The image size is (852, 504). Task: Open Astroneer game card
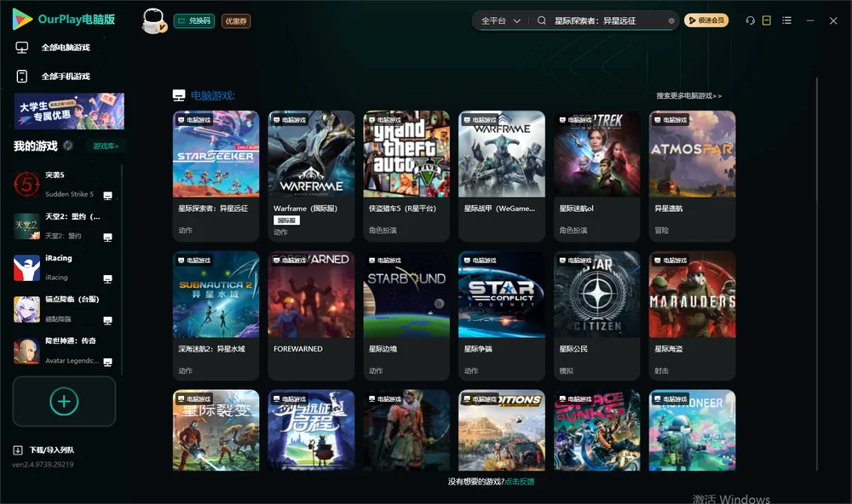click(x=692, y=430)
